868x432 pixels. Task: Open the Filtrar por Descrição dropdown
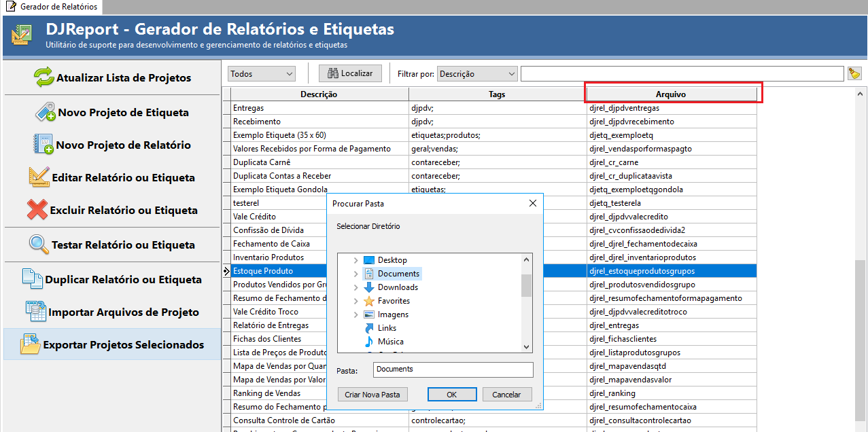[477, 73]
